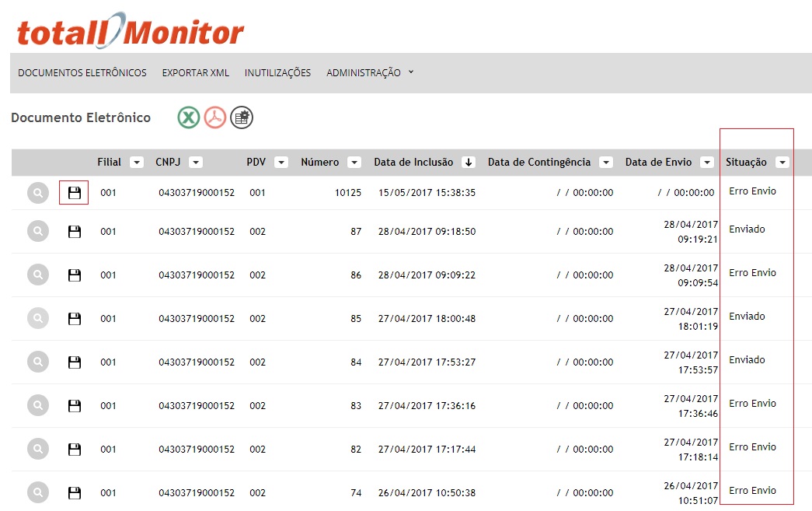Expand the PDV column filter
Image resolution: width=812 pixels, height=511 pixels.
[281, 163]
